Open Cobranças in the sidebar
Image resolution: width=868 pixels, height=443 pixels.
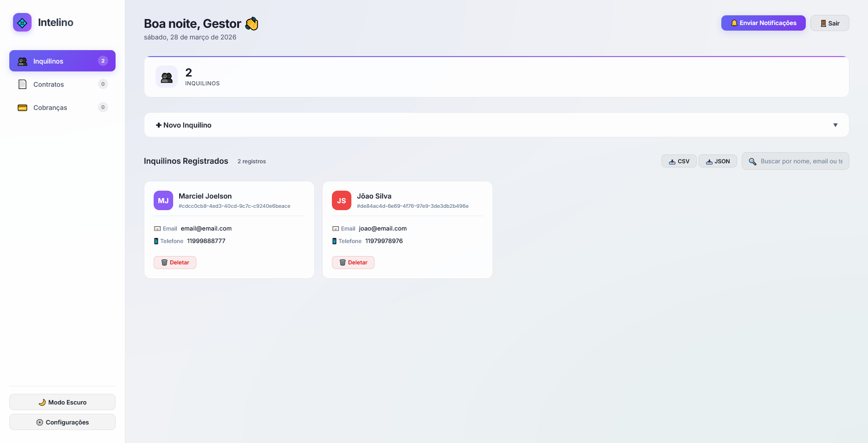coord(50,108)
